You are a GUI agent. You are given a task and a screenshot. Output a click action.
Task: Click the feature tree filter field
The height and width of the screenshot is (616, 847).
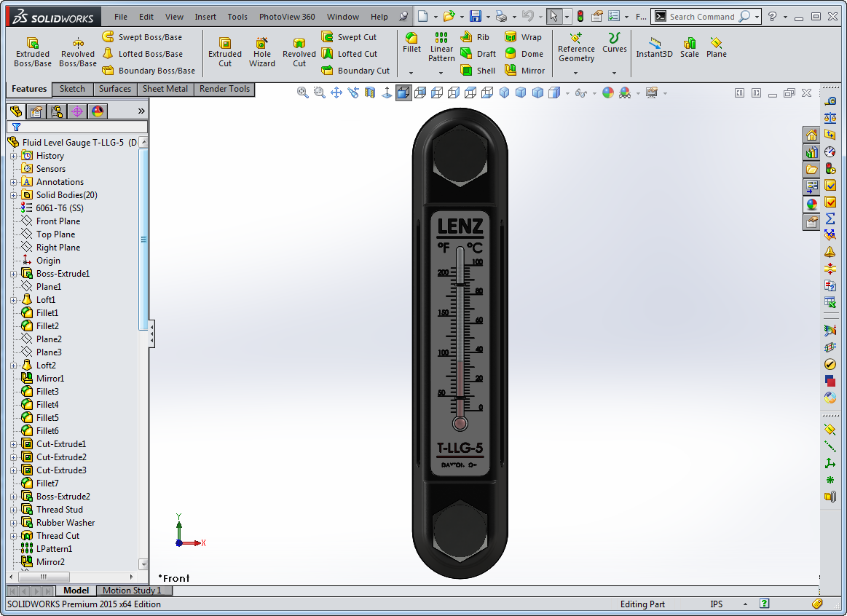tap(76, 127)
